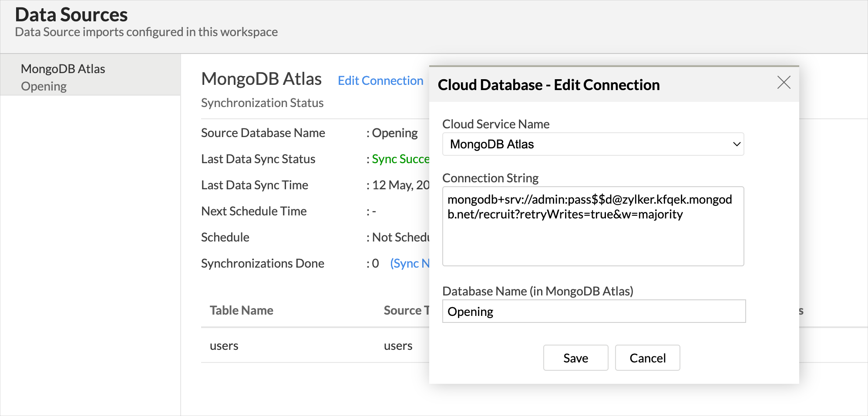Click the ': Opening' database name value
This screenshot has height=416, width=868.
pyautogui.click(x=392, y=133)
